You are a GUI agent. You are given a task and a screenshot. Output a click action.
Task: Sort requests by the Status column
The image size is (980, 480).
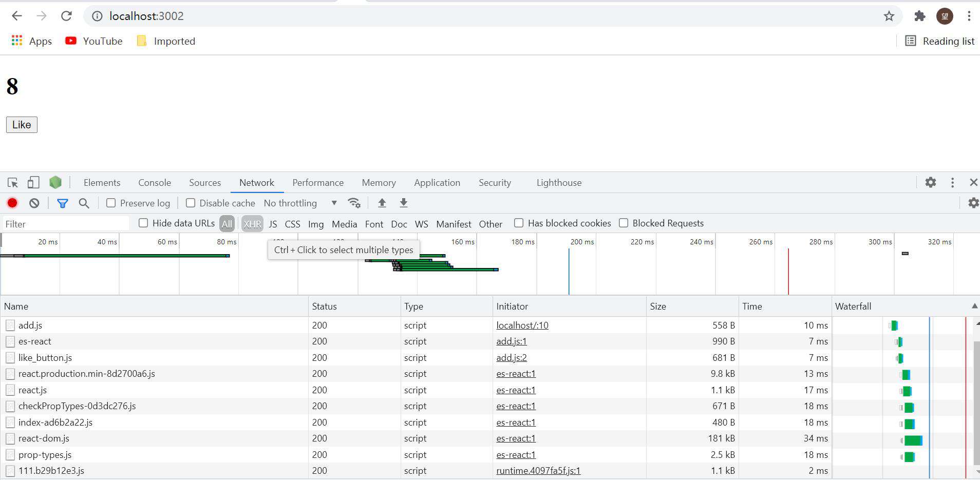354,306
